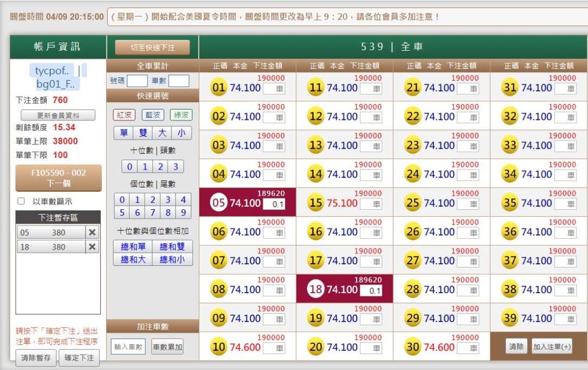
Task: Select 紅波 red wave quick pick
Action: 124,115
